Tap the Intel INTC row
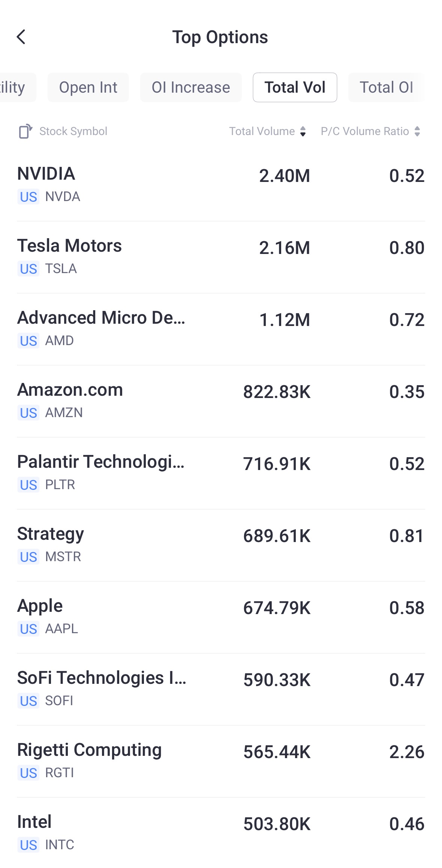The width and height of the screenshot is (442, 868). [x=221, y=833]
